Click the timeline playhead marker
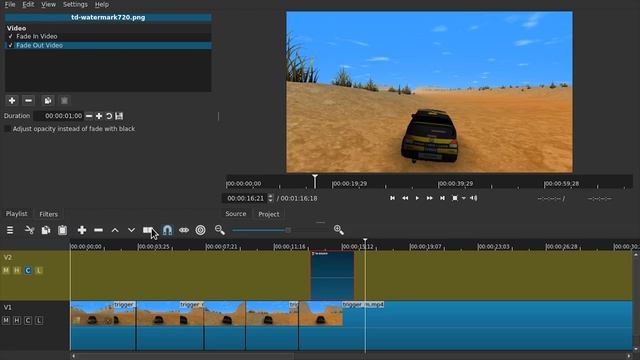This screenshot has height=360, width=640. tap(365, 240)
